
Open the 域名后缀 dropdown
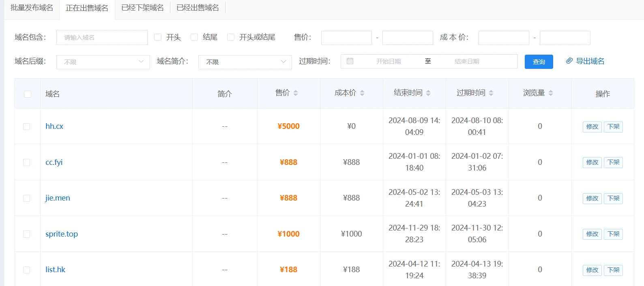coord(103,62)
